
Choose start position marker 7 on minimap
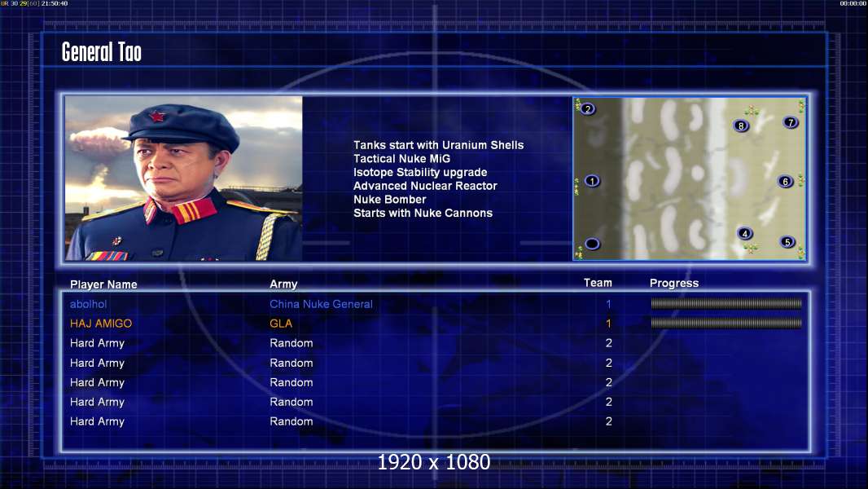791,121
